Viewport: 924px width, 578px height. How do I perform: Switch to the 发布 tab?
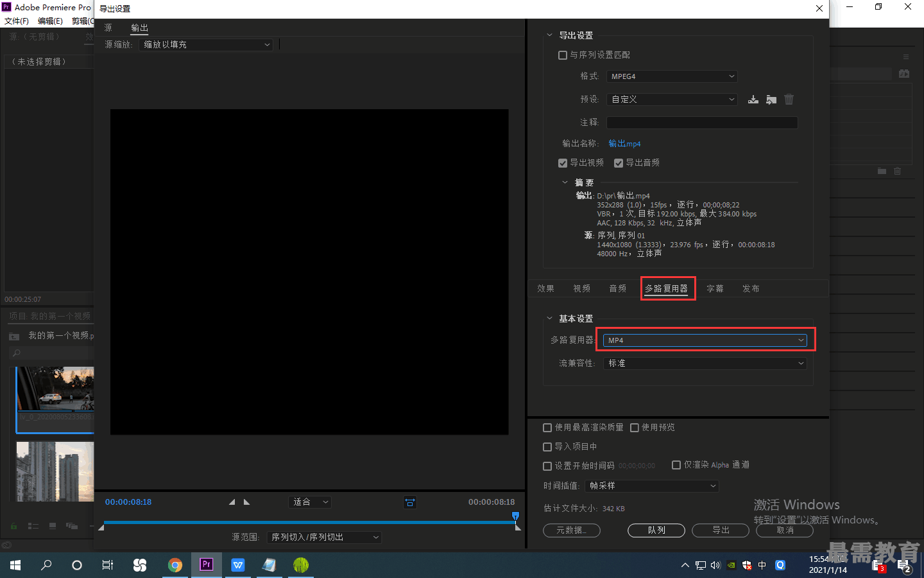click(x=751, y=289)
